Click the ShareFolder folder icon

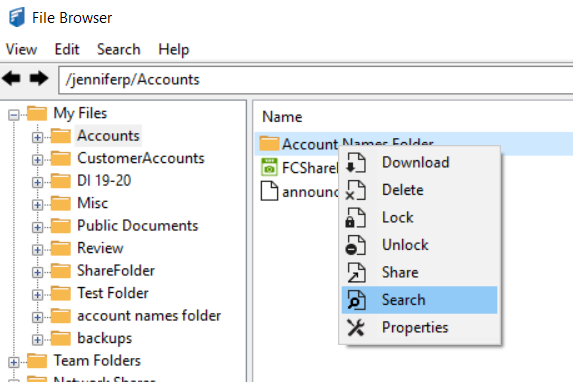(61, 271)
